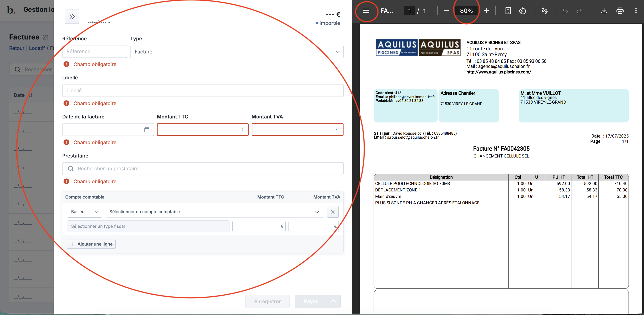Open the Bailleur dropdown

click(84, 212)
